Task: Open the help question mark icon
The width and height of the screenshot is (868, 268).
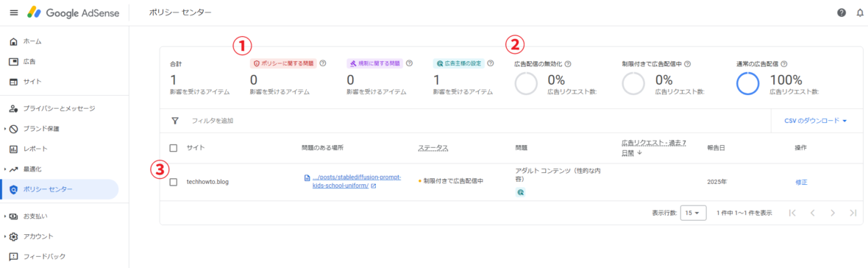Action: coord(842,13)
